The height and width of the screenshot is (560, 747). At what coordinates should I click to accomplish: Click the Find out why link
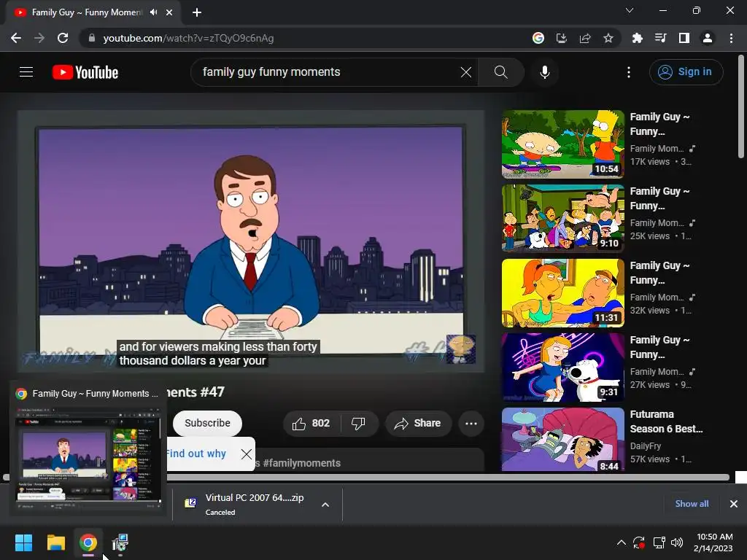click(196, 454)
